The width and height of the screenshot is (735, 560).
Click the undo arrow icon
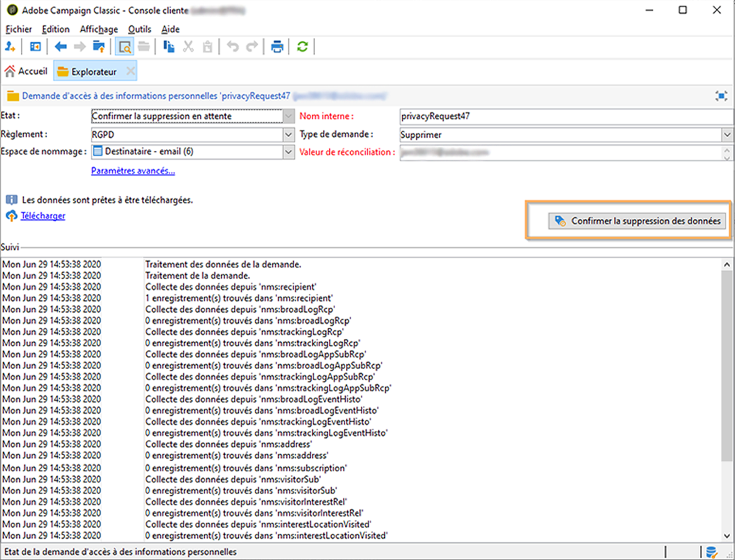click(x=233, y=47)
